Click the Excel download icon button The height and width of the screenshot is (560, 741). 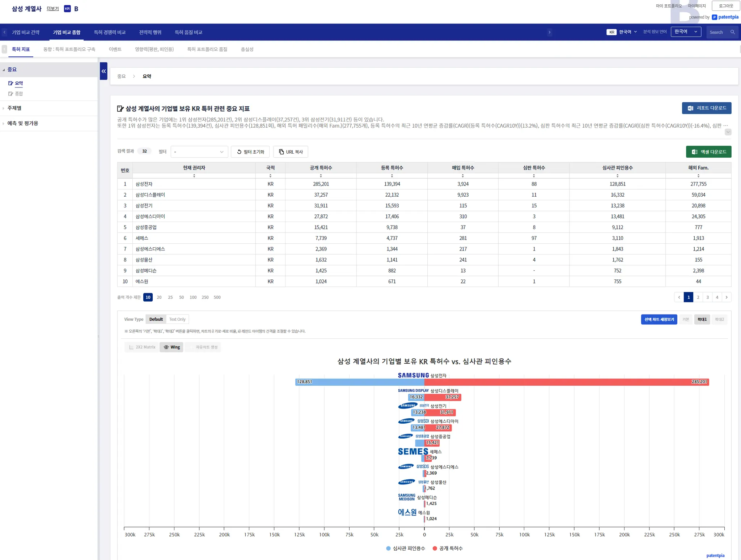click(694, 152)
